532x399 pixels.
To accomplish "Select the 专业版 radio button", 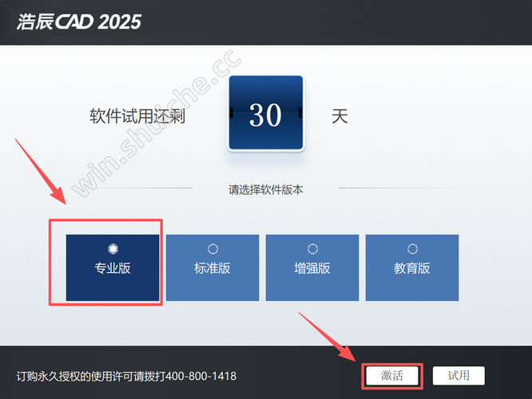I will coord(113,249).
